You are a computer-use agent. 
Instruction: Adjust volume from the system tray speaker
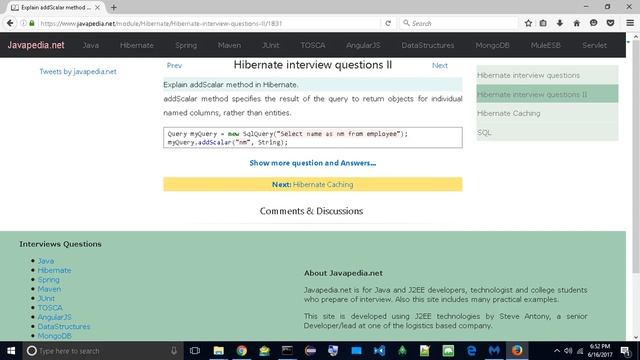[x=568, y=351]
